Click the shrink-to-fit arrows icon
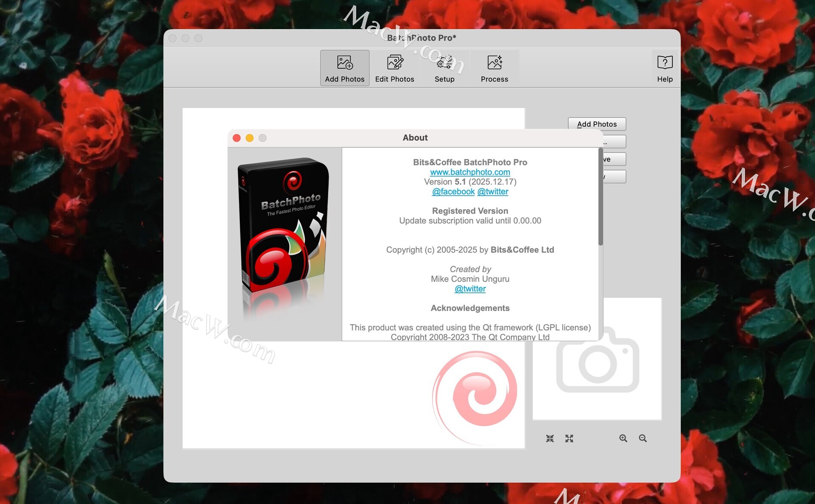The image size is (815, 504). pos(550,438)
